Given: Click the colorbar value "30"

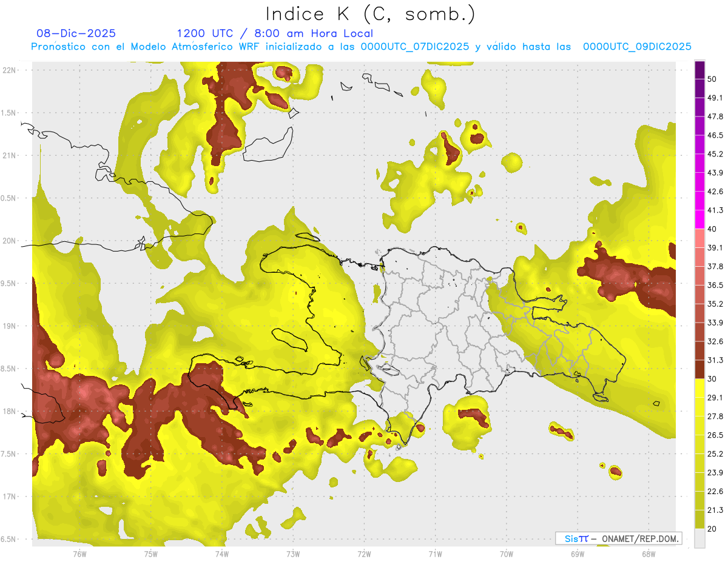Looking at the screenshot, I should pyautogui.click(x=713, y=379).
